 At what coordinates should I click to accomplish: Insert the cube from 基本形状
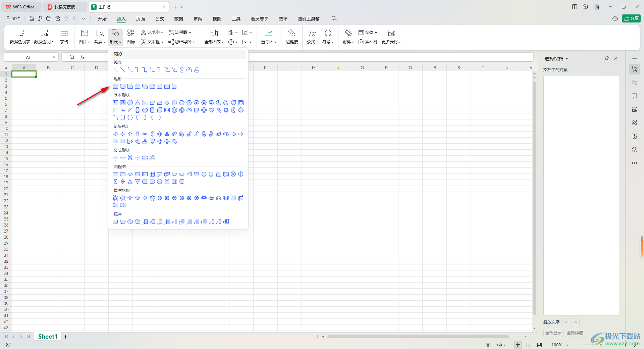click(160, 110)
